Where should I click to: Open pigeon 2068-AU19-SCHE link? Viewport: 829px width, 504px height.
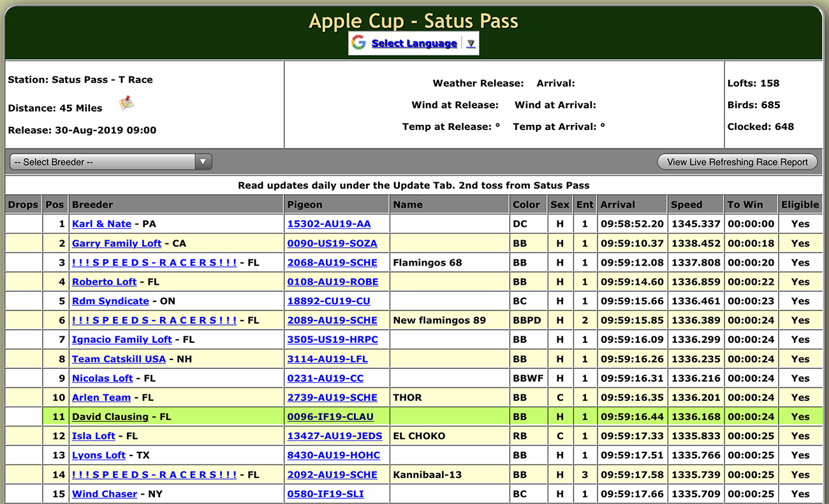pyautogui.click(x=332, y=263)
